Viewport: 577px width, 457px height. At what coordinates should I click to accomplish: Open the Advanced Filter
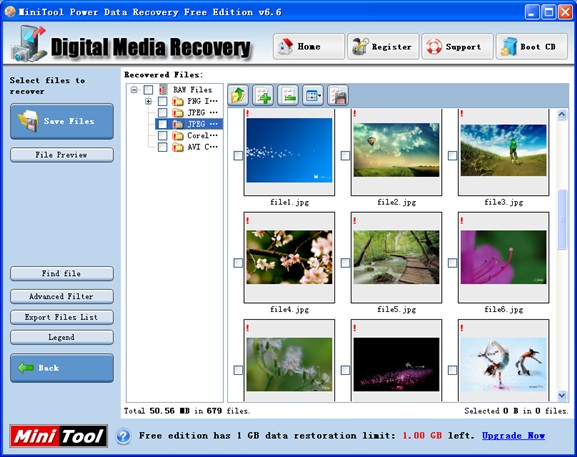point(62,296)
